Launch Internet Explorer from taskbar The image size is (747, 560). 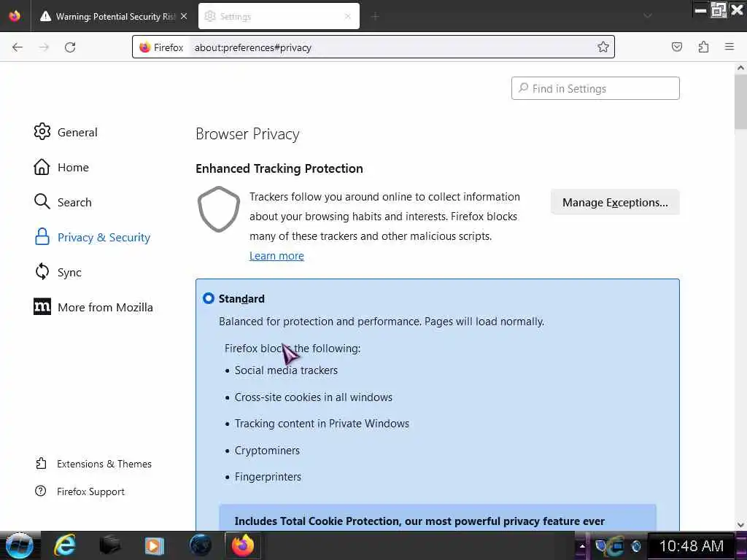(65, 545)
